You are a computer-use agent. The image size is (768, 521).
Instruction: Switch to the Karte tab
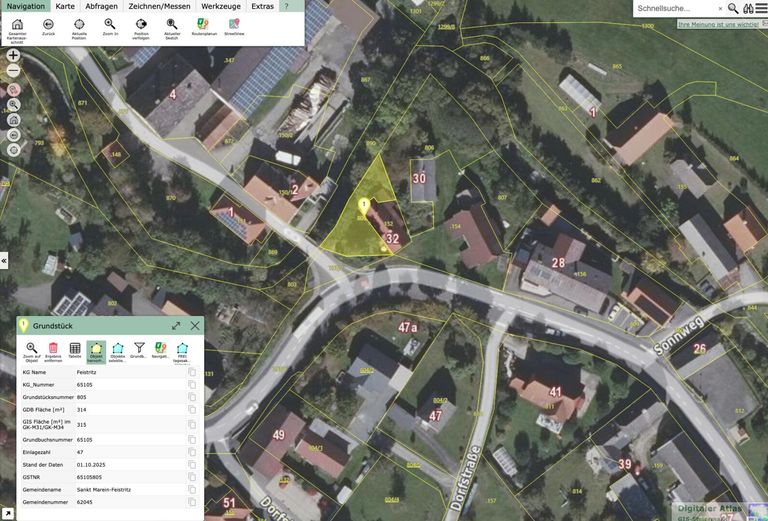[x=65, y=6]
